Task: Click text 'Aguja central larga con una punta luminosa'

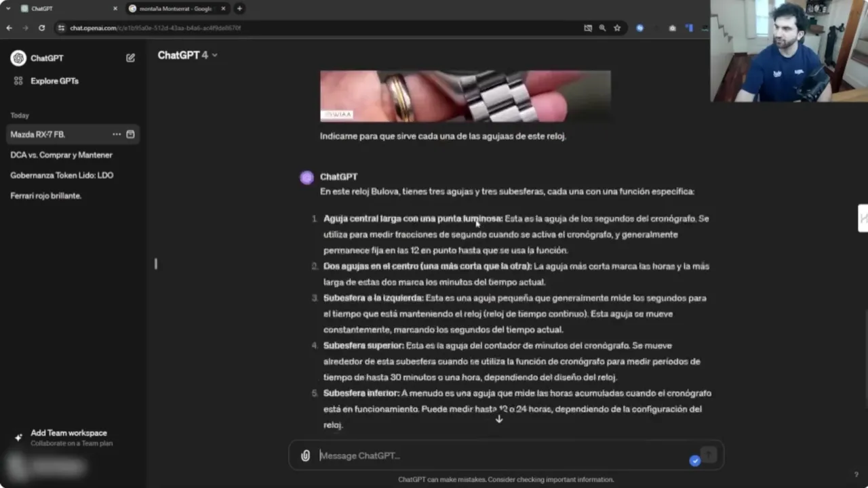Action: (413, 219)
